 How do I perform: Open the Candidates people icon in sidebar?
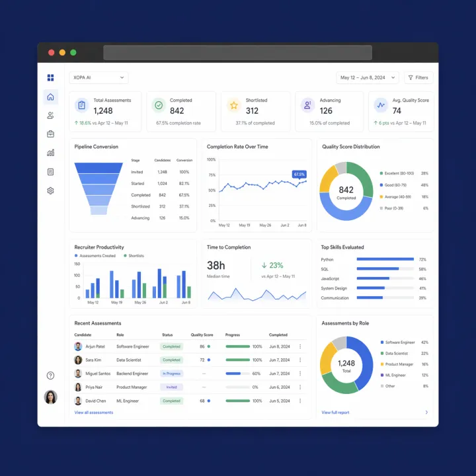point(50,115)
